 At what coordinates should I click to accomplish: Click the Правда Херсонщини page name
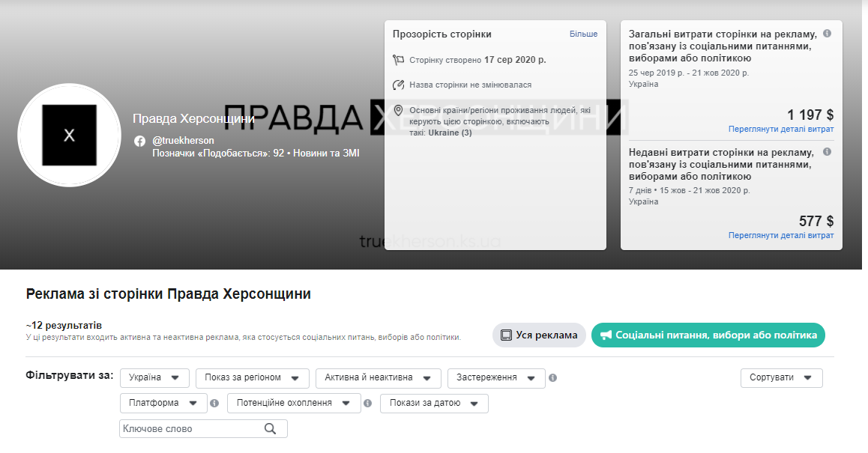point(193,118)
